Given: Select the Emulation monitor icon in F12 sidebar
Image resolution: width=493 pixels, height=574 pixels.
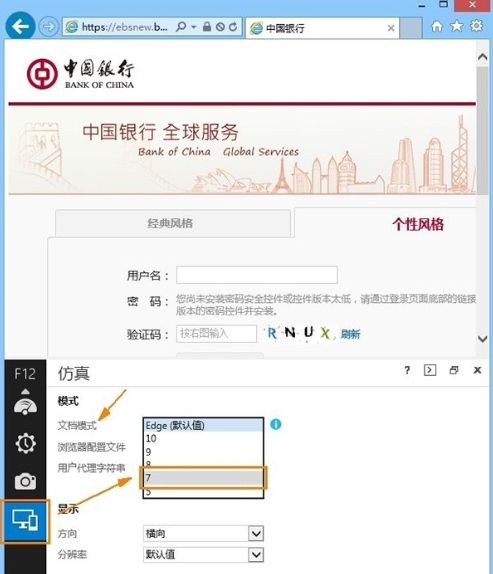Looking at the screenshot, I should (x=25, y=521).
